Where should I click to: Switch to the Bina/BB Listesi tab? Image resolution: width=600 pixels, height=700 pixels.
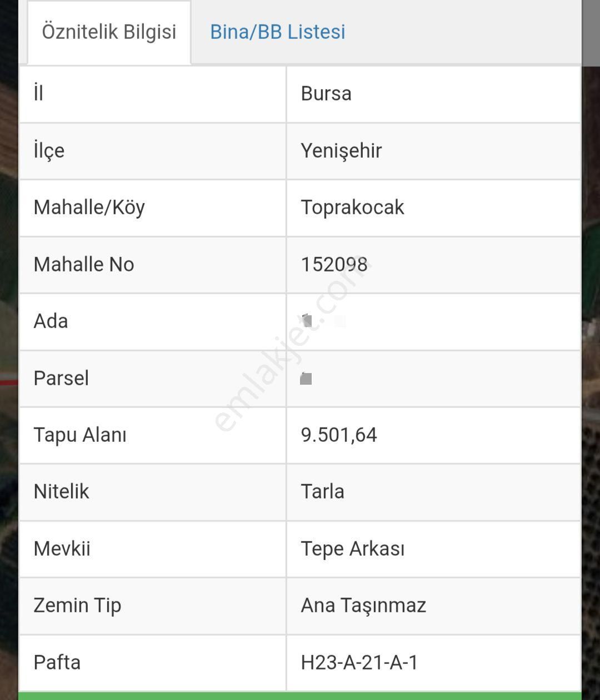coord(277,32)
